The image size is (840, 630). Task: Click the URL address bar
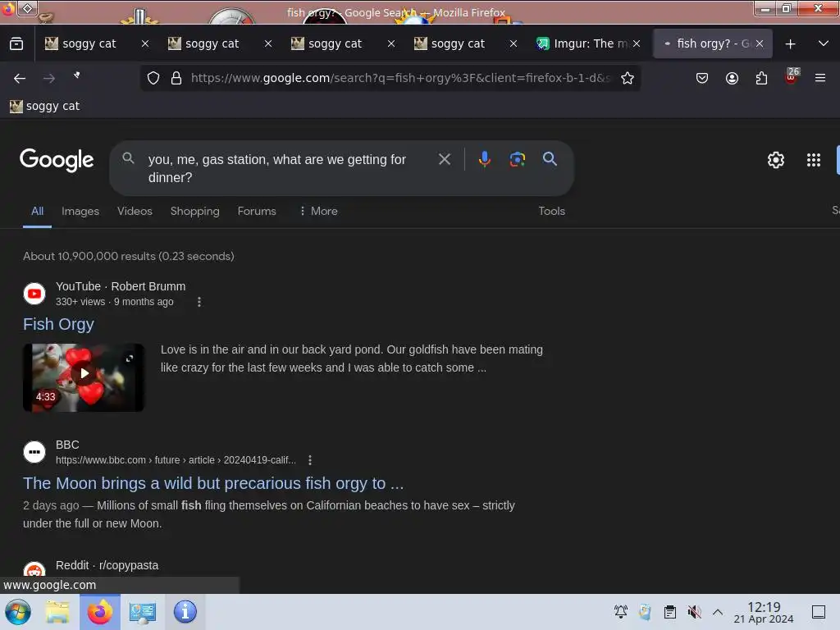click(399, 78)
